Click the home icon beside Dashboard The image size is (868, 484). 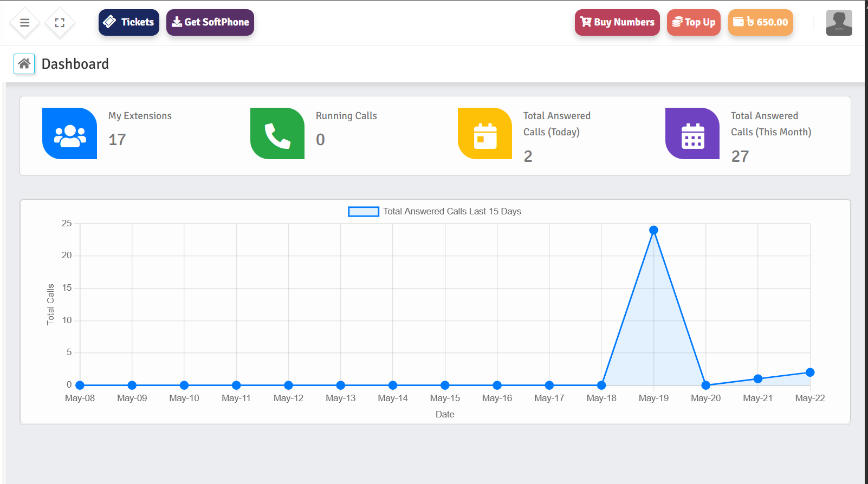point(24,64)
